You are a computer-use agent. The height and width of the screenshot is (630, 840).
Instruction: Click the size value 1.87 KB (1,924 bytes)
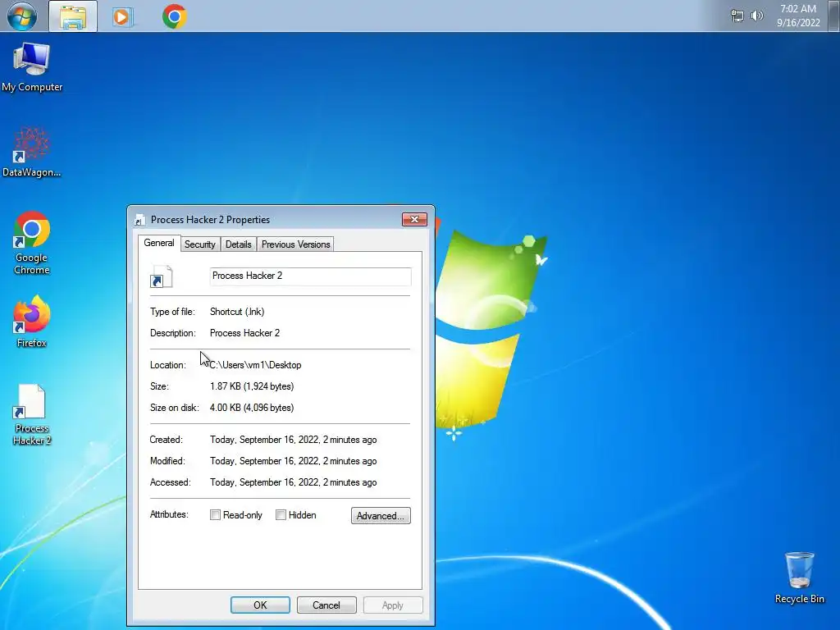pyautogui.click(x=252, y=386)
